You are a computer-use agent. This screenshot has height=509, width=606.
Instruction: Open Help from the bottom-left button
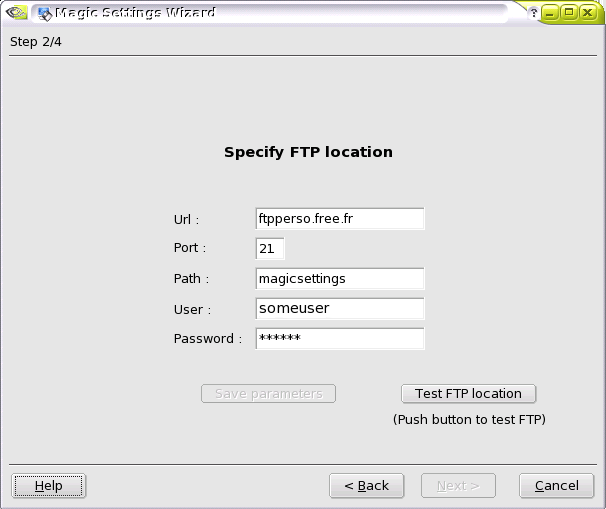tap(48, 486)
